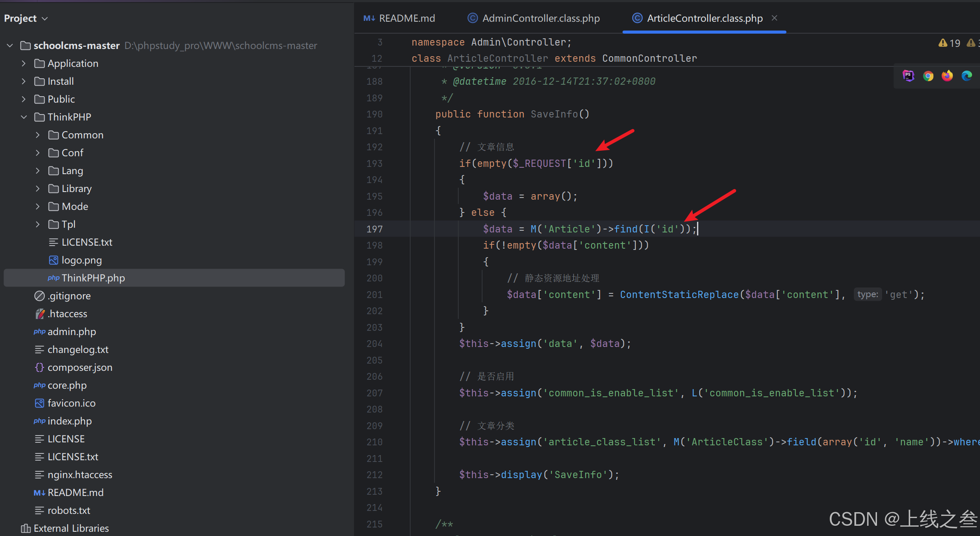Open the logo.png image file

click(81, 260)
